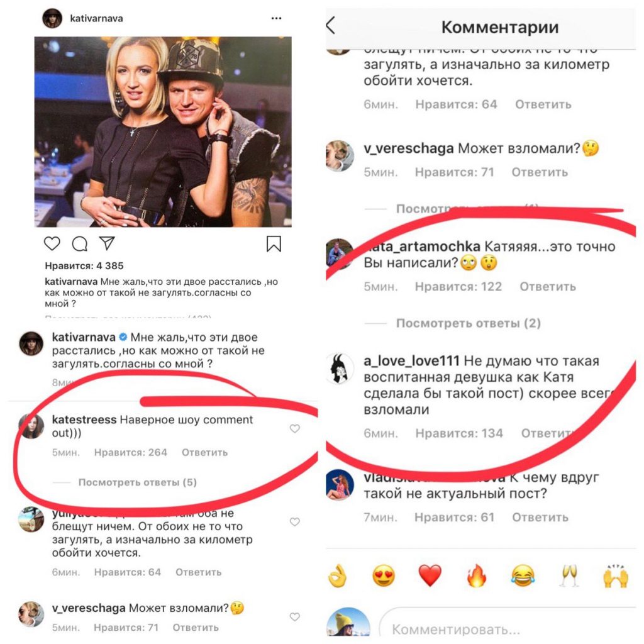644x644 pixels.
Task: Insert the raised hands emoji
Action: 616,576
